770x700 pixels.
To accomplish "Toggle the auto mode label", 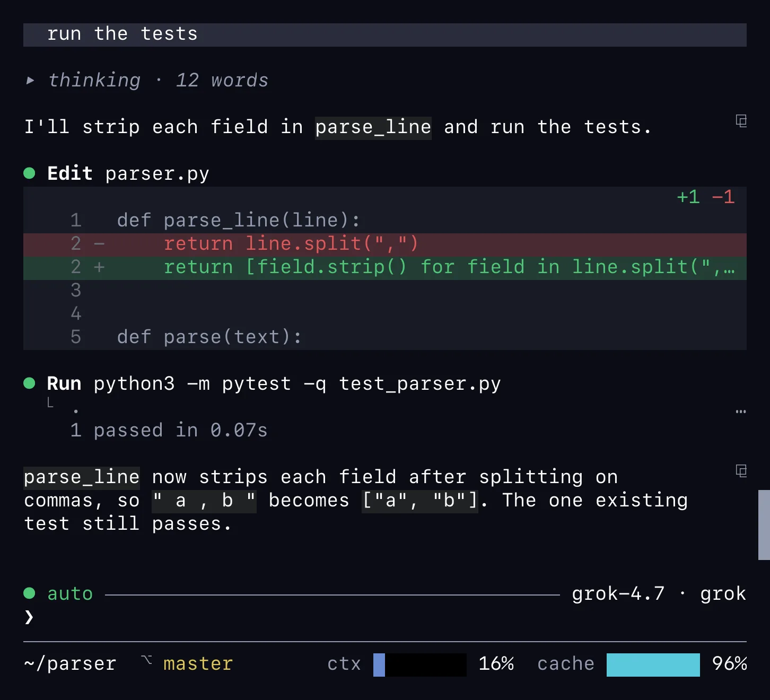I will point(70,593).
